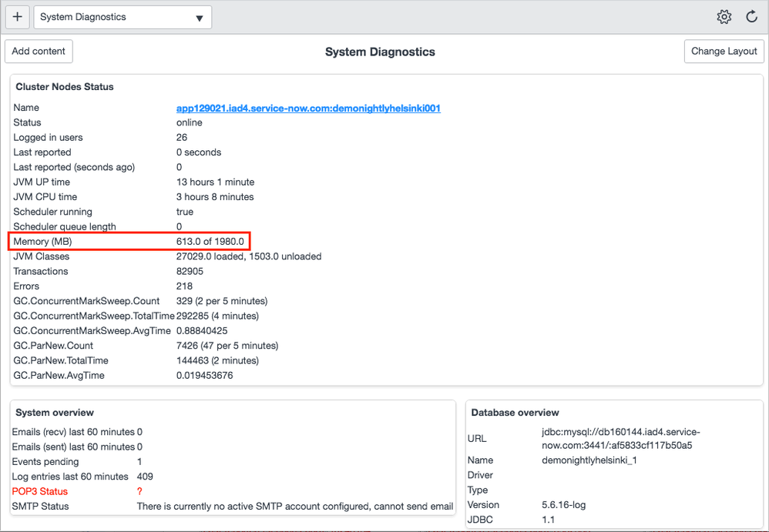Click the Transactions value 82905
This screenshot has width=769, height=532.
click(x=190, y=271)
